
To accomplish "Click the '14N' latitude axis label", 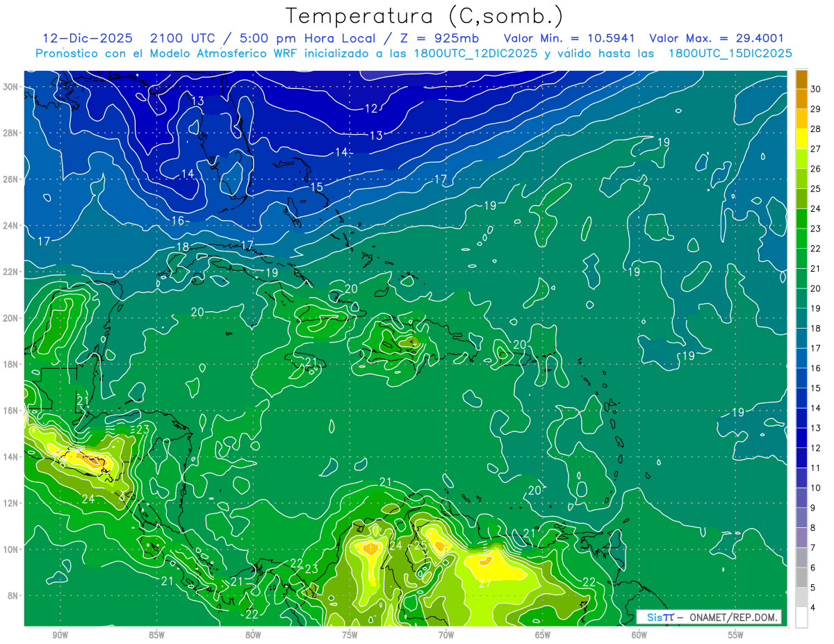I will [10, 456].
